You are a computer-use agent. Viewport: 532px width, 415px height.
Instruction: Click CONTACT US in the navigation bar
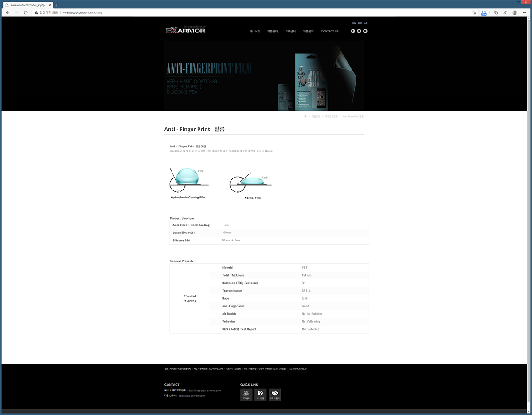tap(329, 32)
